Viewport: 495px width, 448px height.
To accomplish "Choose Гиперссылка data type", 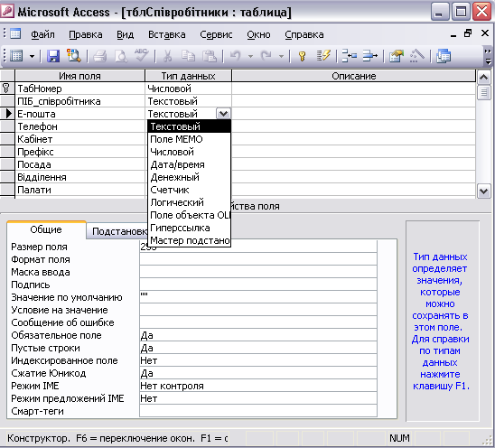I will pyautogui.click(x=189, y=228).
